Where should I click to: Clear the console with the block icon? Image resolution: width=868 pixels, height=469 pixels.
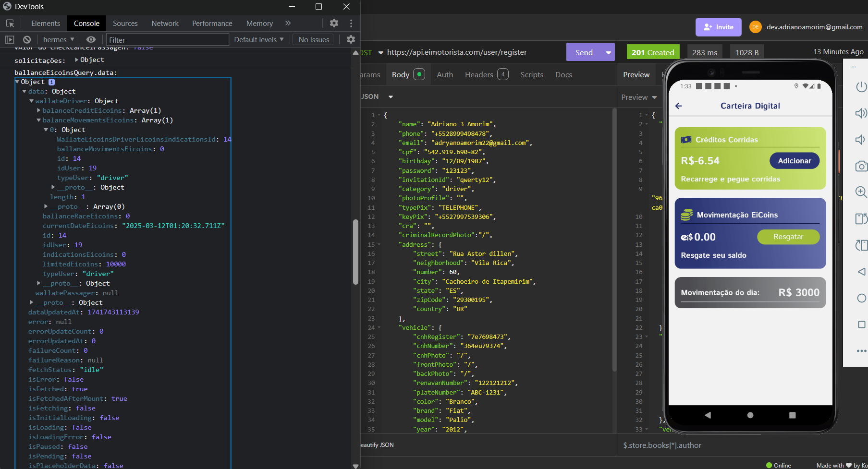coord(27,40)
